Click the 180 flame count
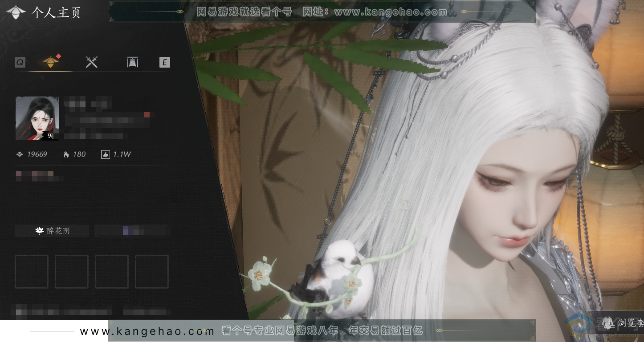 point(79,154)
